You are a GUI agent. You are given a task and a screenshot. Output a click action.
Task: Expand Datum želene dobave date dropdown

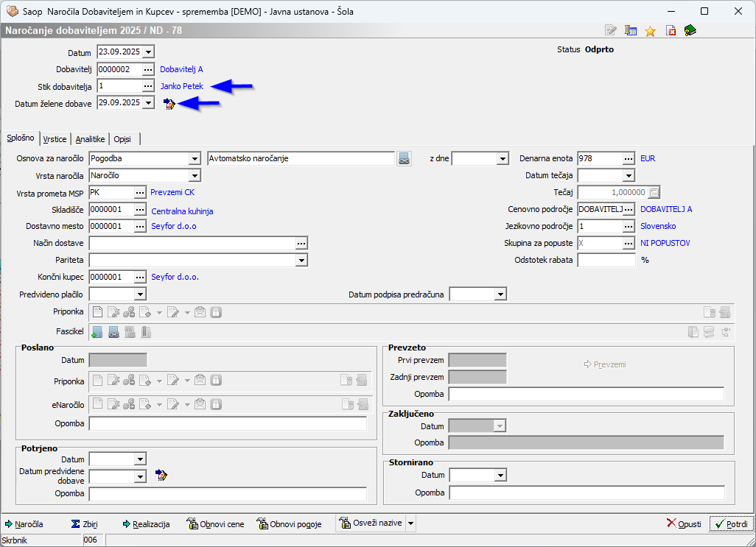pos(149,102)
